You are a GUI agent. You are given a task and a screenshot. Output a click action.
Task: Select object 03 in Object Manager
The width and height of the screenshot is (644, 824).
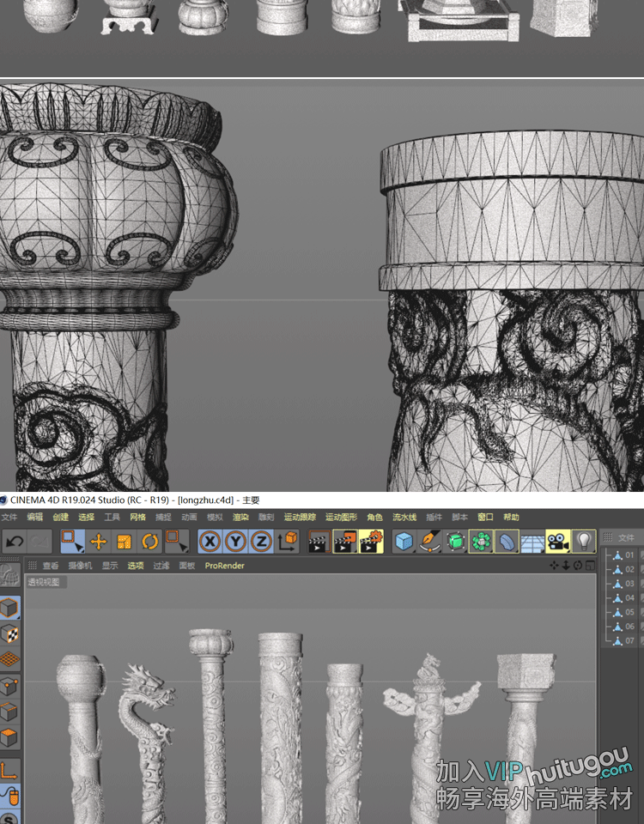point(629,584)
